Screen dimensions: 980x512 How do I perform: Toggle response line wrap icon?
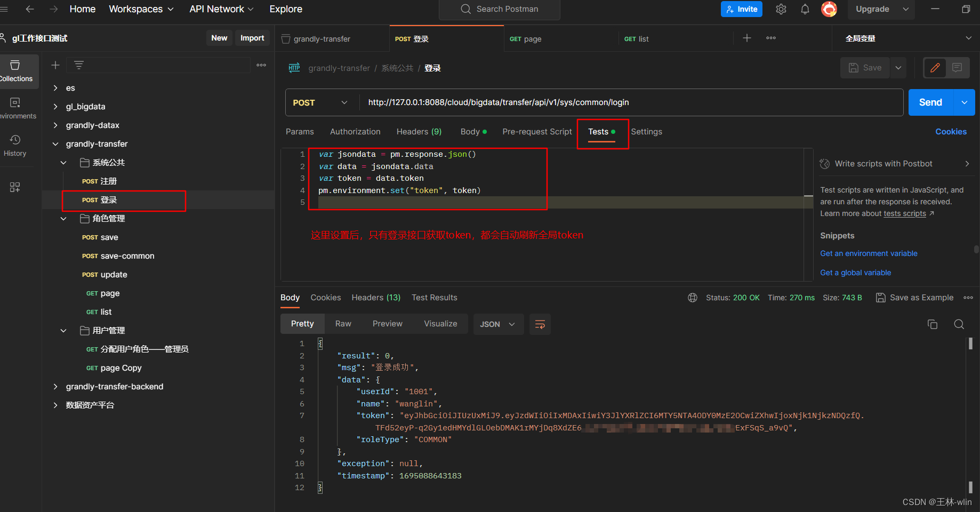[x=540, y=324]
